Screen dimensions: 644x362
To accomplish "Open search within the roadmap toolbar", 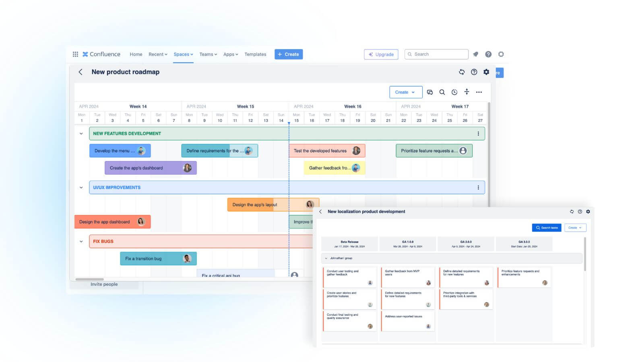I will (x=442, y=92).
